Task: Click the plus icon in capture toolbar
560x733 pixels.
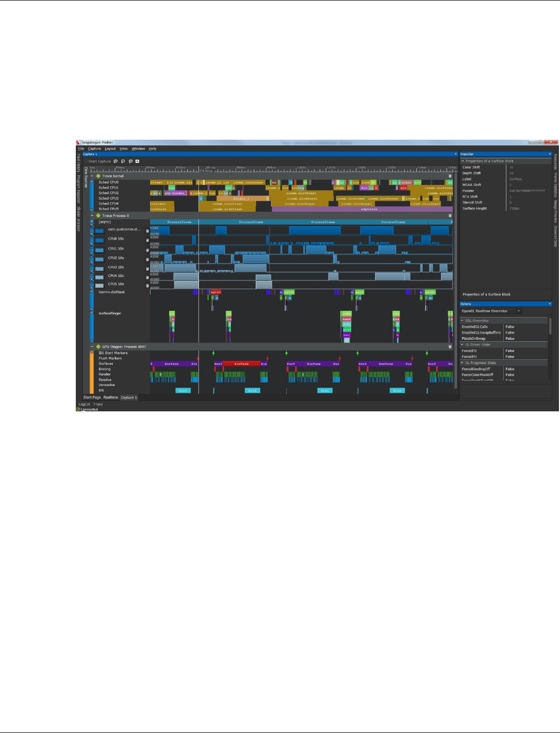Action: (x=137, y=161)
